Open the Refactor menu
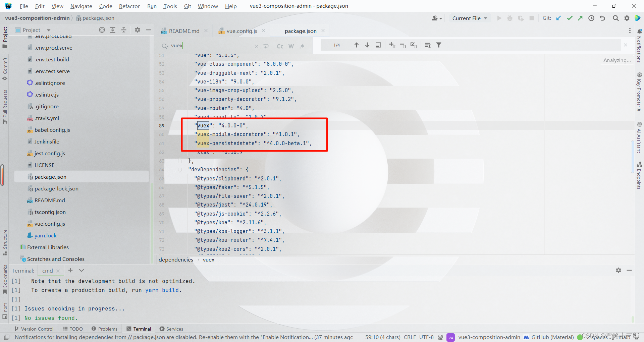This screenshot has width=644, height=342. click(x=129, y=6)
